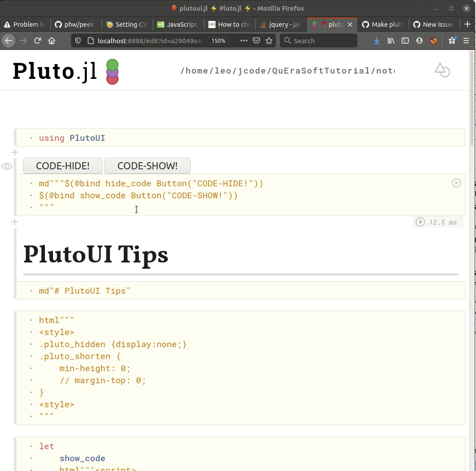Reset the 150% zoom level badge
This screenshot has width=476, height=471.
pos(218,41)
